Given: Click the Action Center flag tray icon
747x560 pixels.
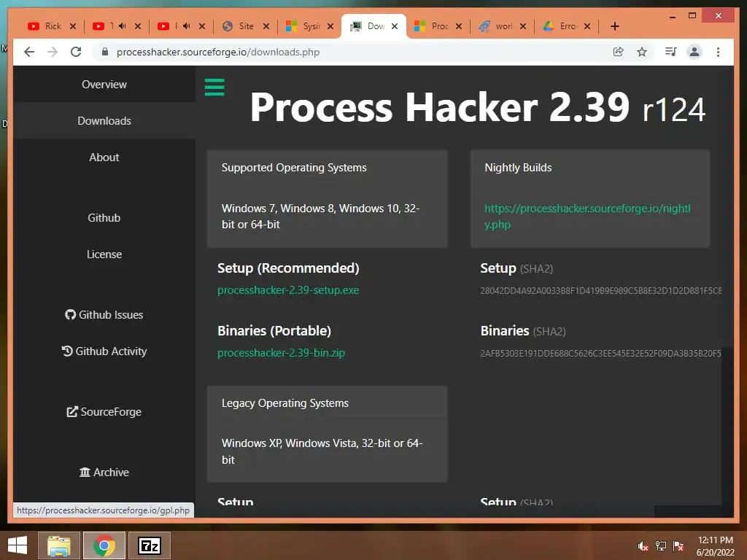Looking at the screenshot, I should [678, 546].
